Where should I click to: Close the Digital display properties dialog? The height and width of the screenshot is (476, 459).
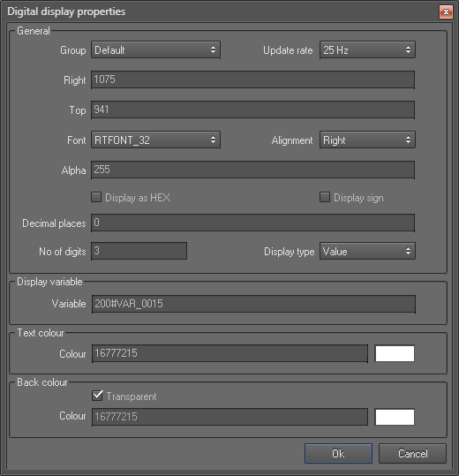point(446,12)
